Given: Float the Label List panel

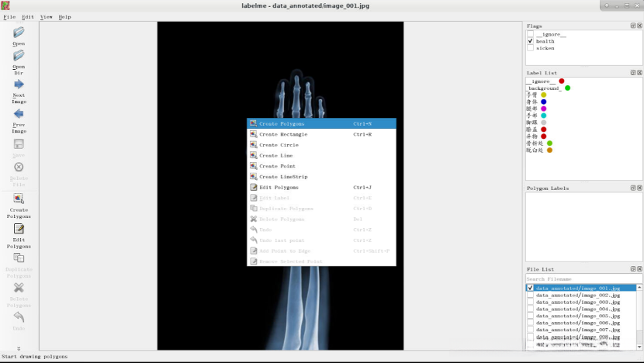Looking at the screenshot, I should click(633, 73).
